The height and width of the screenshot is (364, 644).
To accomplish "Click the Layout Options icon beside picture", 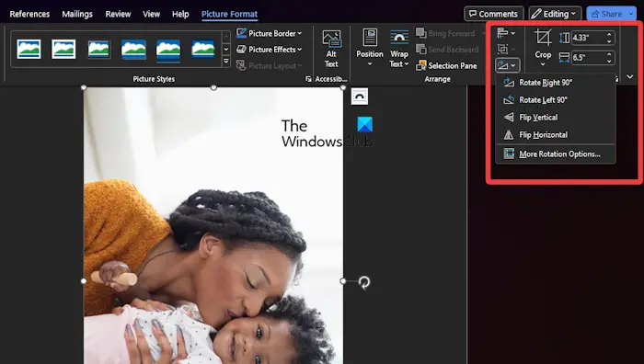I will click(x=360, y=97).
